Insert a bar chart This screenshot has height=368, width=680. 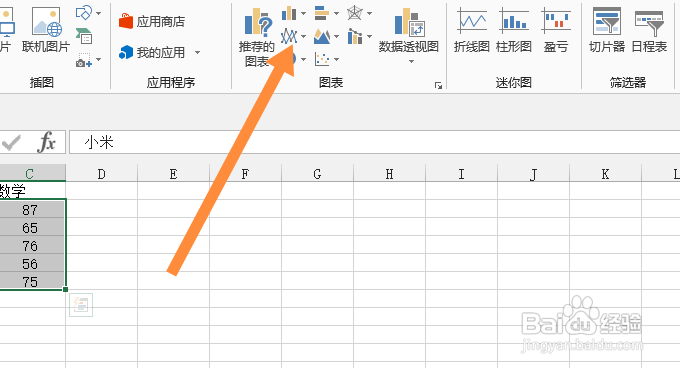[322, 13]
